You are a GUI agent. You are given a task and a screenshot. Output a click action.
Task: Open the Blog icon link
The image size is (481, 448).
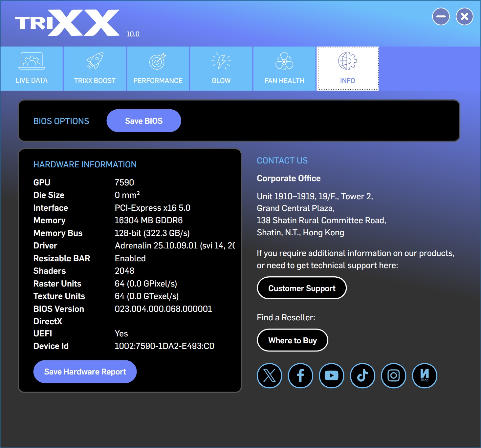coord(425,375)
